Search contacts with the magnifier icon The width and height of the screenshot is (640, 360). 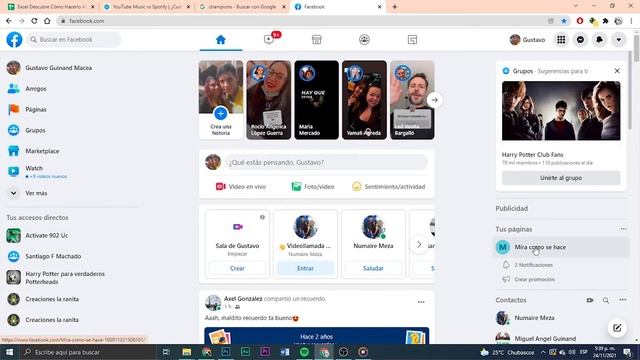[x=606, y=300]
